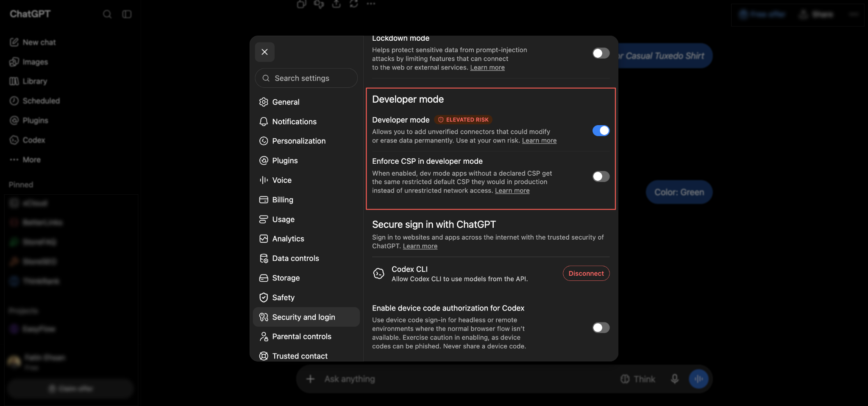Click the search icon in ChatGPT sidebar

point(107,14)
